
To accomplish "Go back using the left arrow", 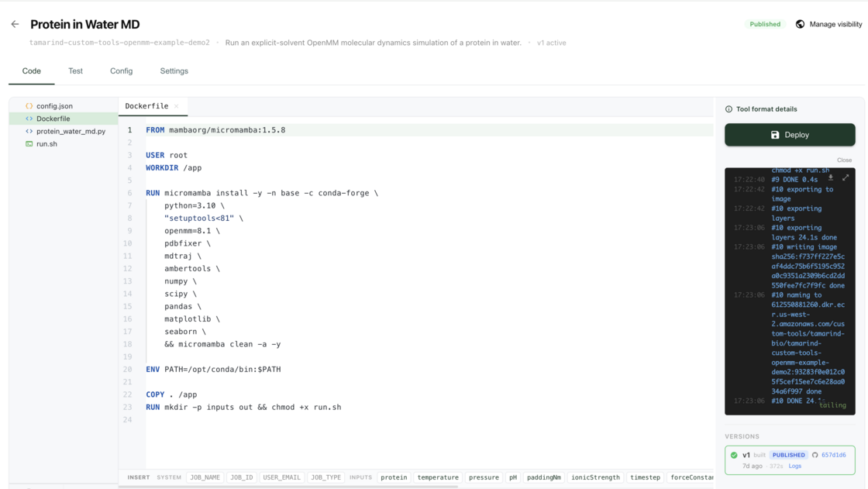I will tap(15, 24).
